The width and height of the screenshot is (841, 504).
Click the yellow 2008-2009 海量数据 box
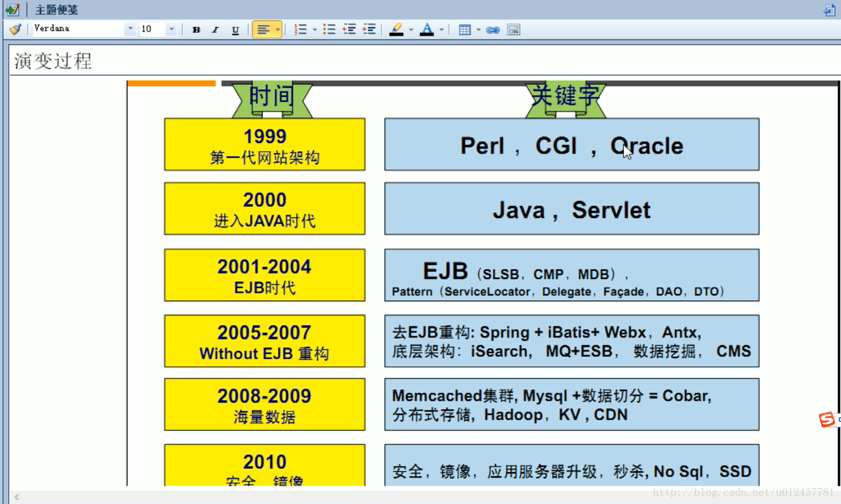(x=265, y=404)
